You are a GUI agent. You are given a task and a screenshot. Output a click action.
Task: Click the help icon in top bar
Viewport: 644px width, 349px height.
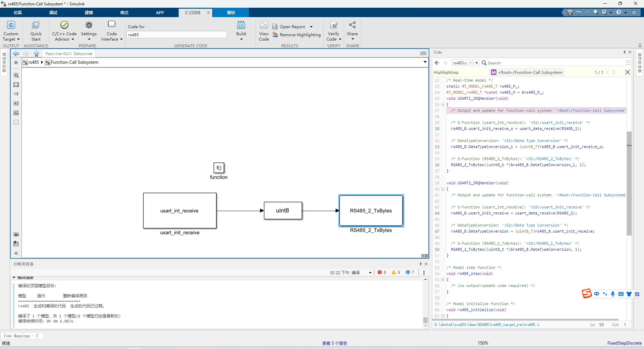[x=619, y=12]
